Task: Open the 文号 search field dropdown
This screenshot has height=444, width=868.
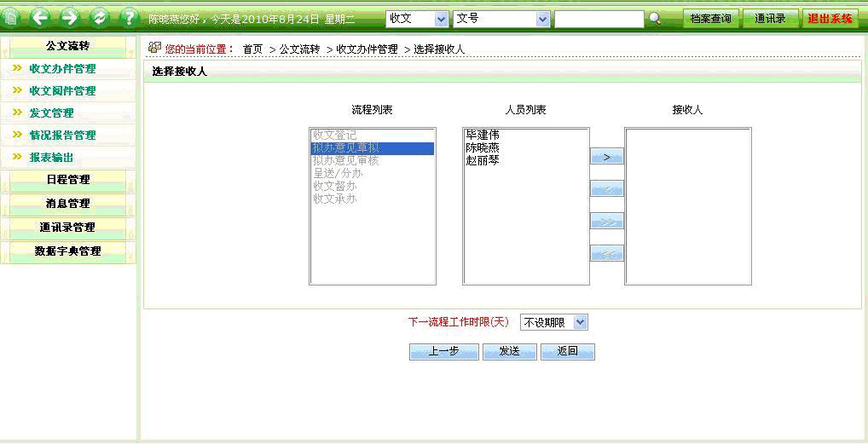Action: pos(501,19)
